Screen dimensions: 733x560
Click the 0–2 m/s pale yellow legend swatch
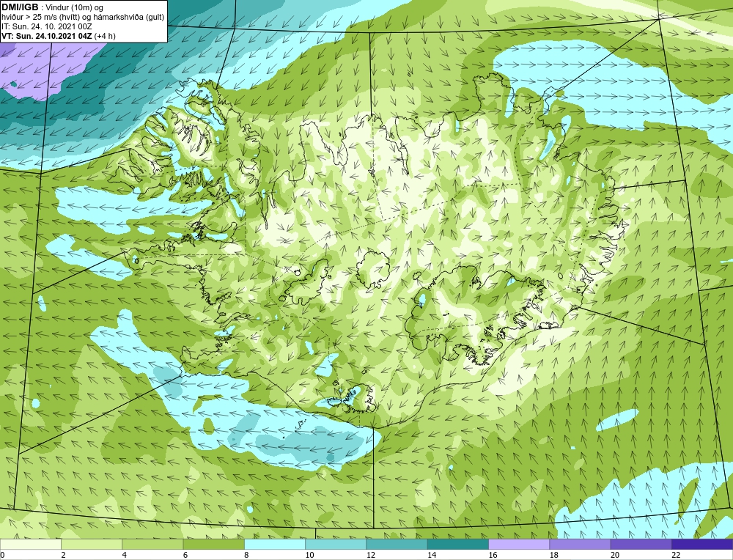(31, 544)
